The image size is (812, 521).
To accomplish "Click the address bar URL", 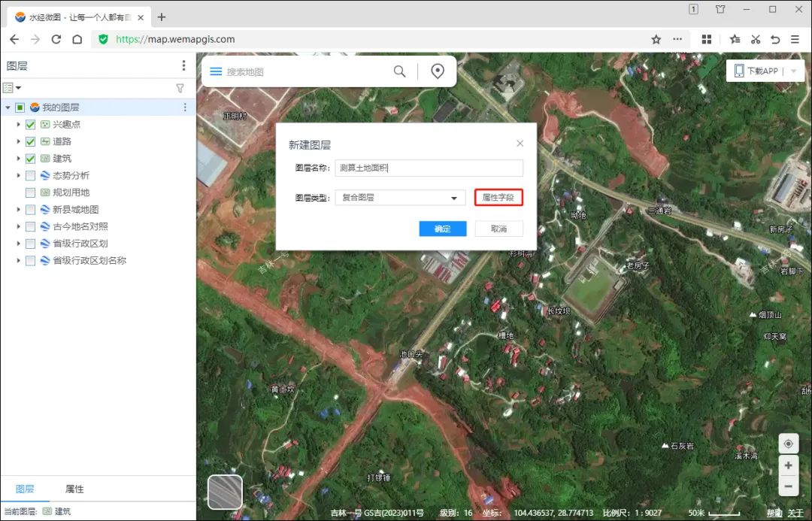I will coord(175,39).
